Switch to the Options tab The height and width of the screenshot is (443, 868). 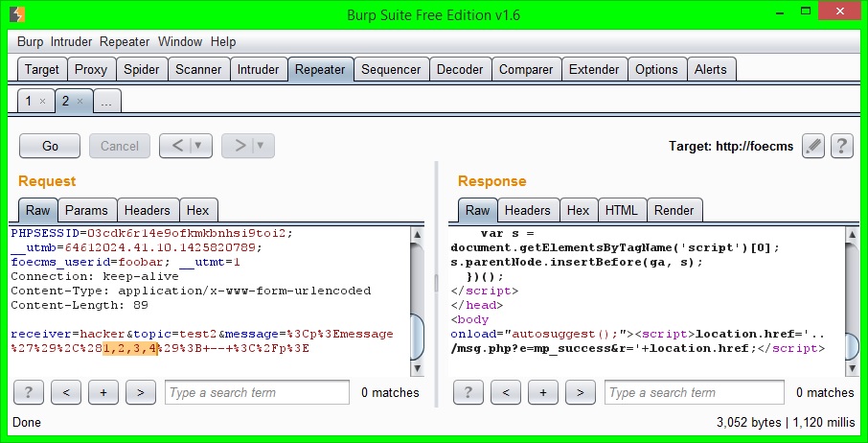[656, 70]
